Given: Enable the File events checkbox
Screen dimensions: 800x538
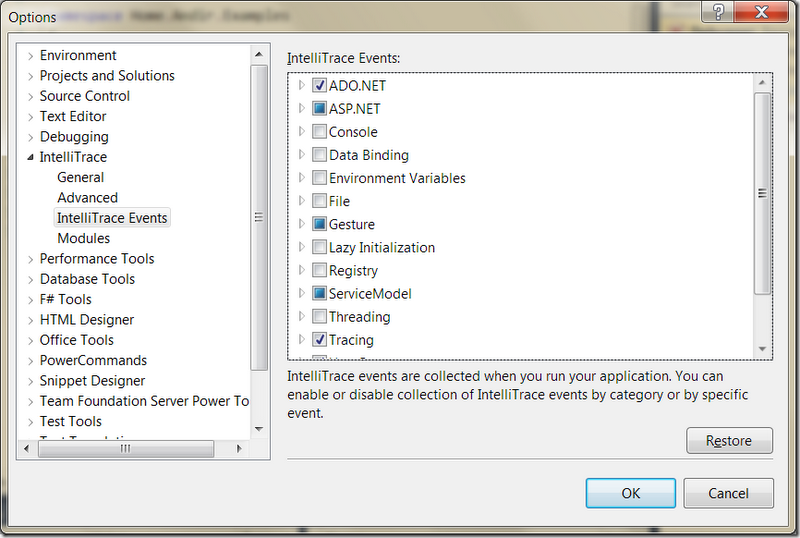Looking at the screenshot, I should pos(319,201).
